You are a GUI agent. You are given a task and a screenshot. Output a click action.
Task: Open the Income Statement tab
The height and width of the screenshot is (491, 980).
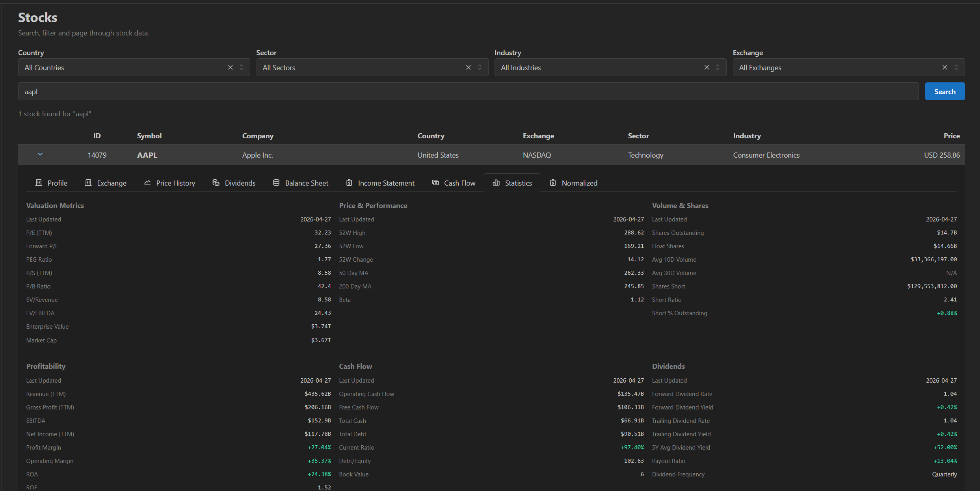coord(380,183)
